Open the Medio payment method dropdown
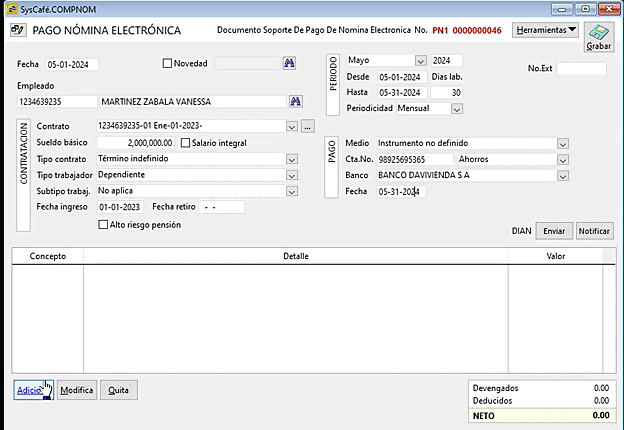Image resolution: width=624 pixels, height=430 pixels. (x=563, y=144)
